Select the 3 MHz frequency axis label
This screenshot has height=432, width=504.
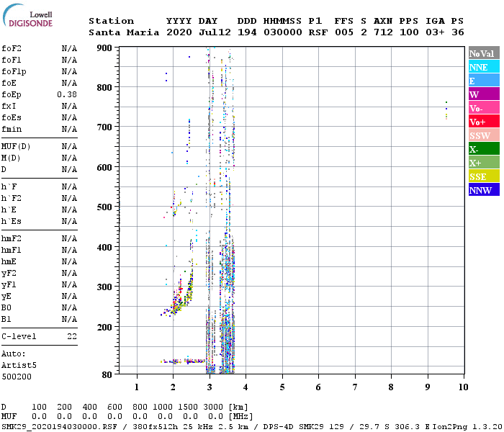point(210,387)
